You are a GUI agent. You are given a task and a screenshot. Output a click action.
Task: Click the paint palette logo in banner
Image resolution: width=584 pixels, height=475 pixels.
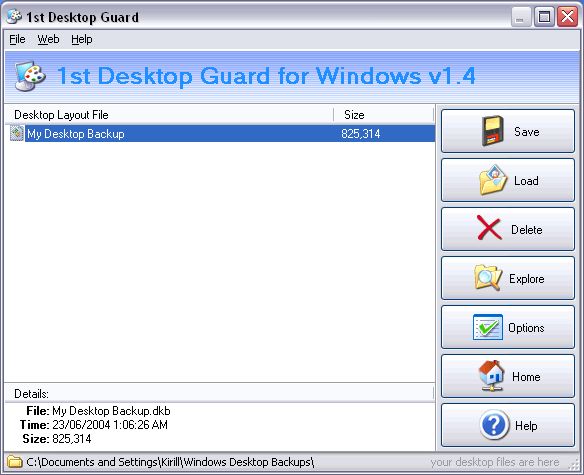click(x=31, y=76)
